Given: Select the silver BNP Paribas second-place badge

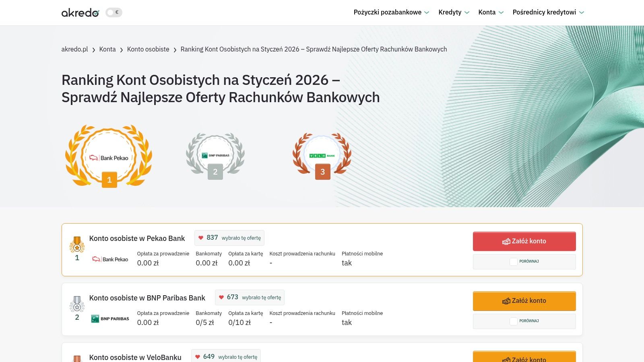Looking at the screenshot, I should point(215,156).
